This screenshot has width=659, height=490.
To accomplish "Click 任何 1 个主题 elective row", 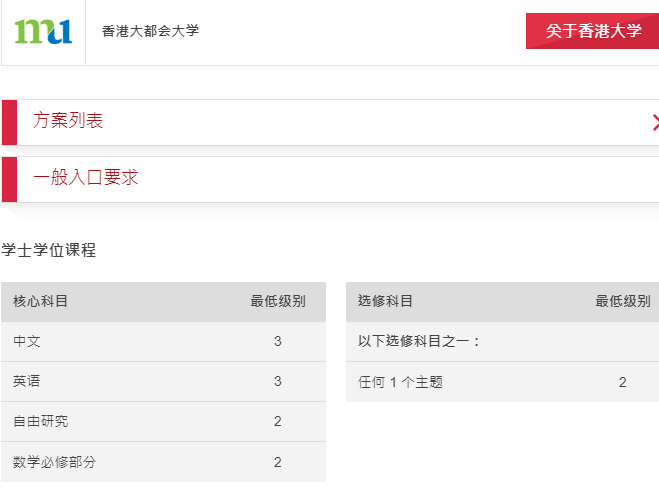I will tap(502, 382).
